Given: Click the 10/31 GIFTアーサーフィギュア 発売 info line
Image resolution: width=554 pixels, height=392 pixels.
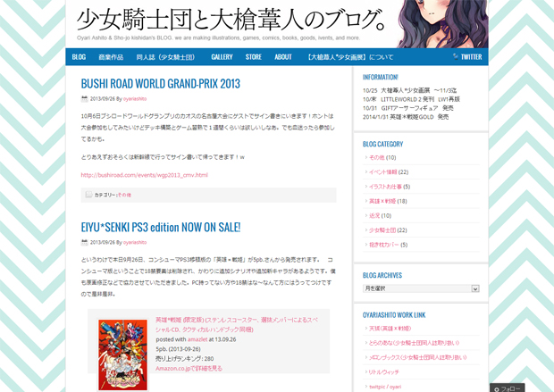Looking at the screenshot, I should click(x=407, y=108).
